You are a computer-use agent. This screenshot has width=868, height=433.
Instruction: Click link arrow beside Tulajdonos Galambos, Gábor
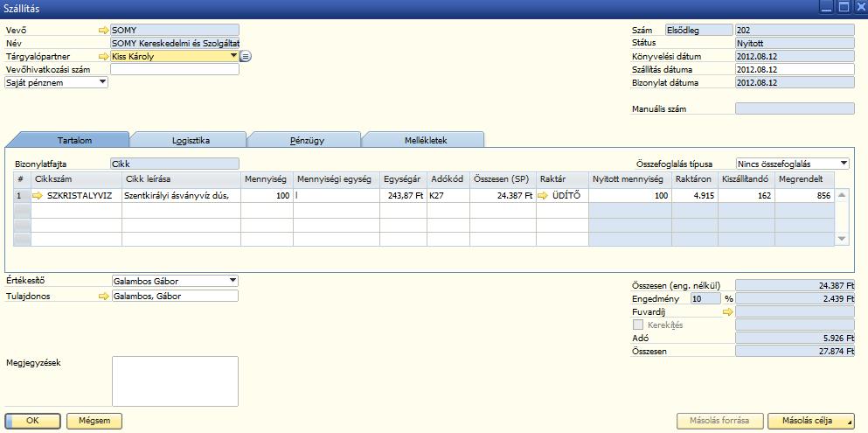tap(104, 297)
